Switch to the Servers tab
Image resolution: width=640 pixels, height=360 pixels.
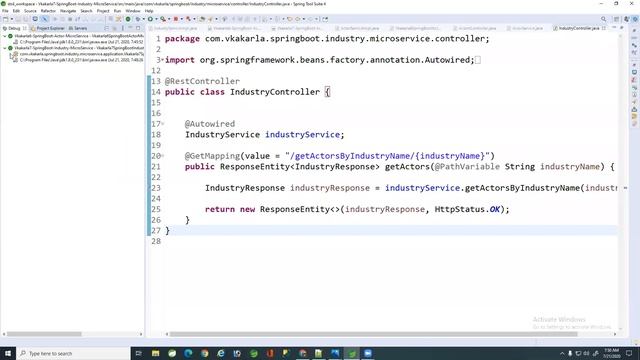tap(78, 28)
